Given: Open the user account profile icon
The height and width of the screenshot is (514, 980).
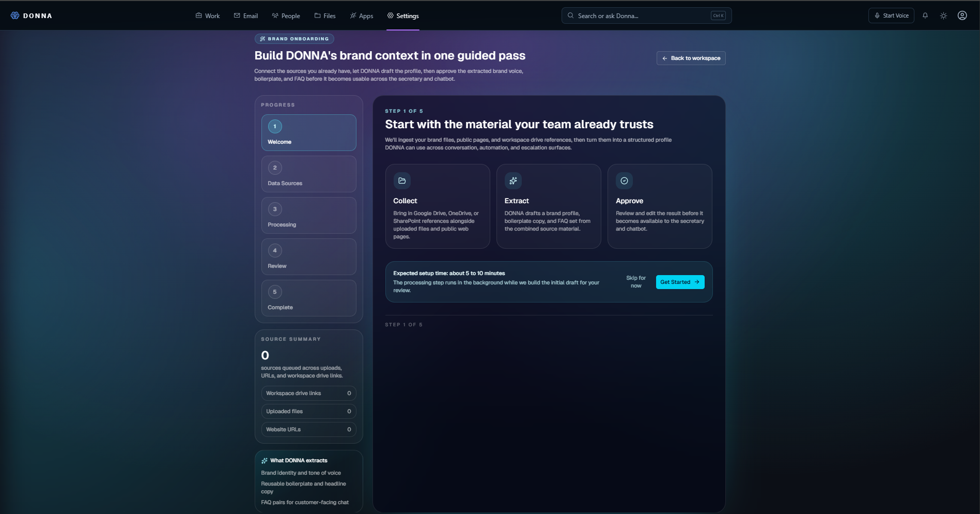Looking at the screenshot, I should pos(962,16).
